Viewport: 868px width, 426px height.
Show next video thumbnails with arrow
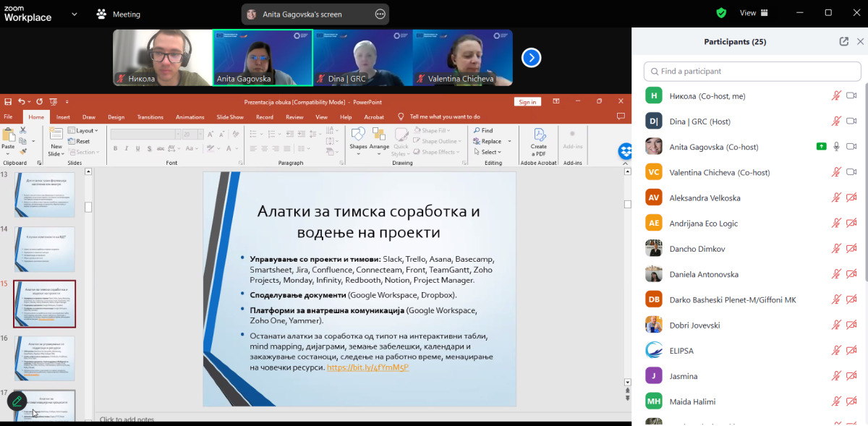tap(532, 58)
